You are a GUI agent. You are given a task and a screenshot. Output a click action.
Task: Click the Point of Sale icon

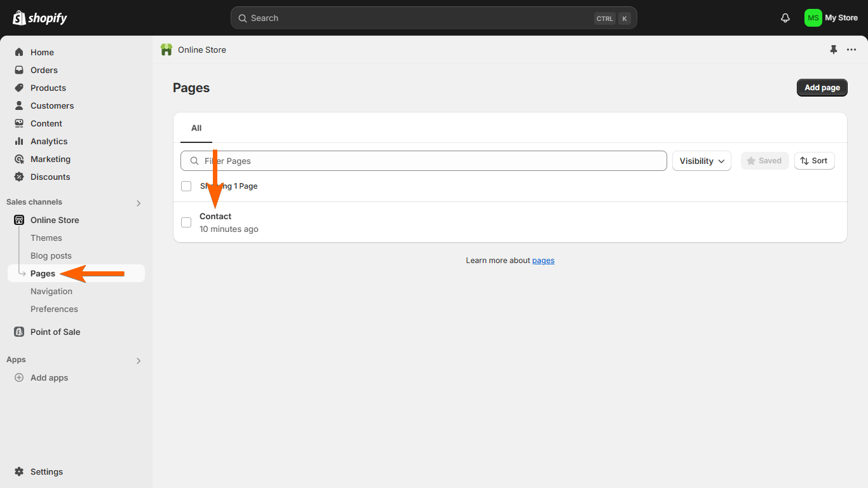coord(19,332)
